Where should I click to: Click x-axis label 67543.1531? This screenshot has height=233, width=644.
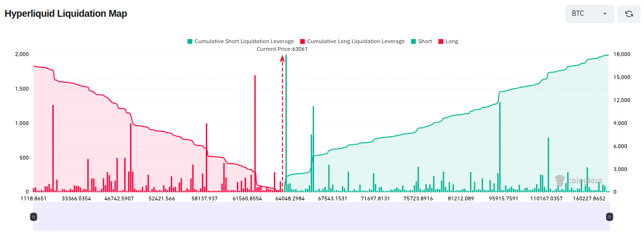point(332,198)
